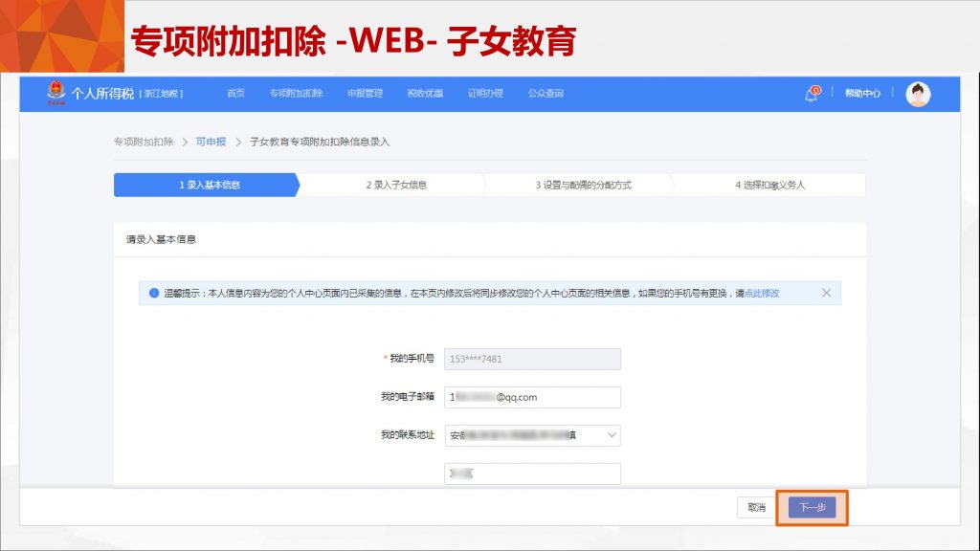This screenshot has width=980, height=551.
Task: Select 申报管理 in the navigation bar
Action: coord(365,94)
